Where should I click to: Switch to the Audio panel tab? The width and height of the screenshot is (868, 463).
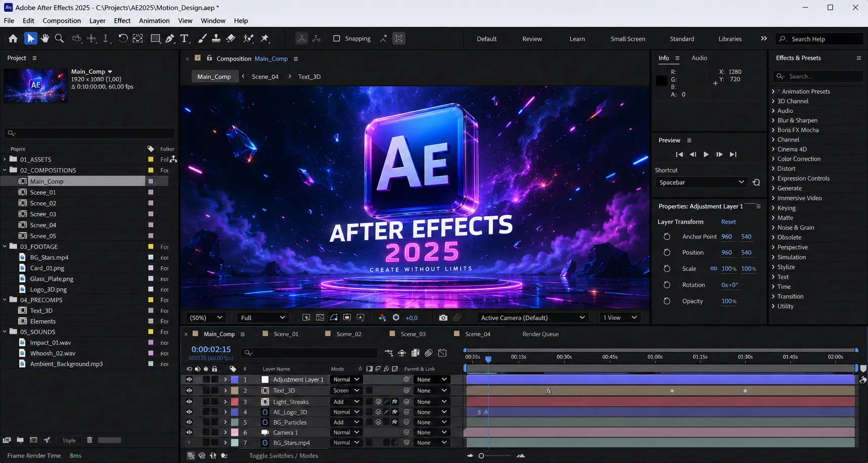pyautogui.click(x=699, y=58)
